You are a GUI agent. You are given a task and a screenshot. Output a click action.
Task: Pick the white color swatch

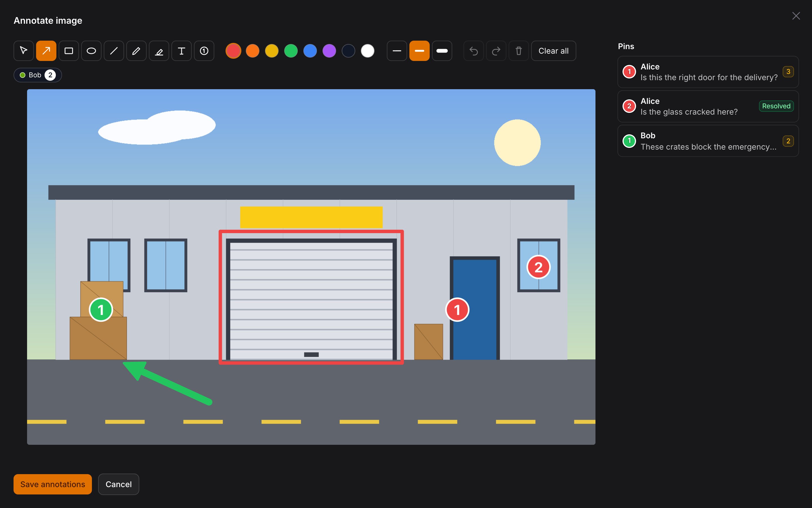click(x=367, y=51)
